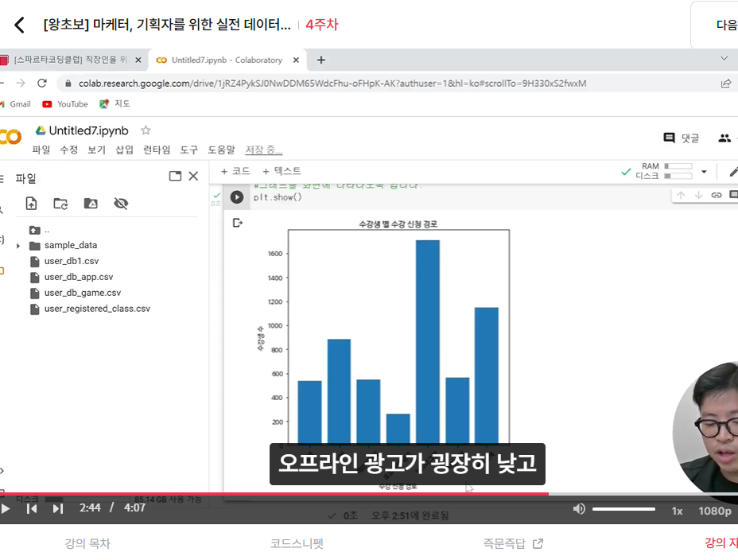Screen dimensions: 738x560
Task: Toggle hidden files visibility eye icon
Action: pyautogui.click(x=121, y=204)
